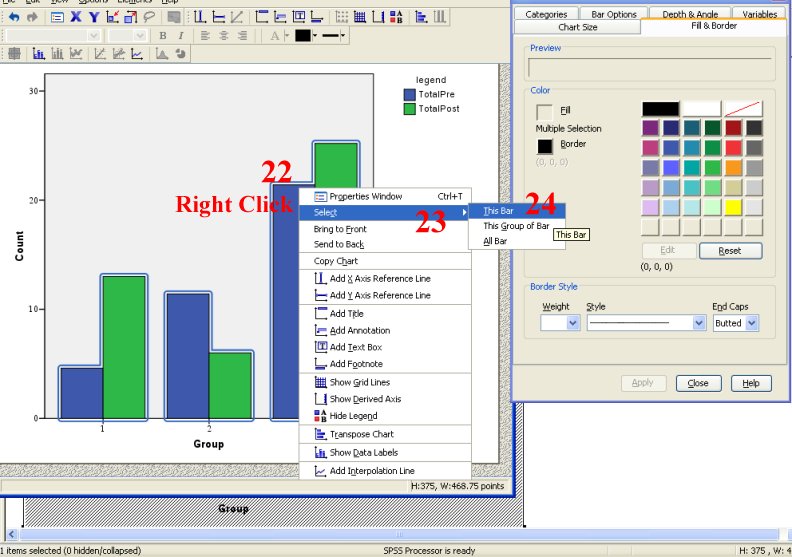
Task: Switch to the Bar Options tab
Action: (614, 14)
